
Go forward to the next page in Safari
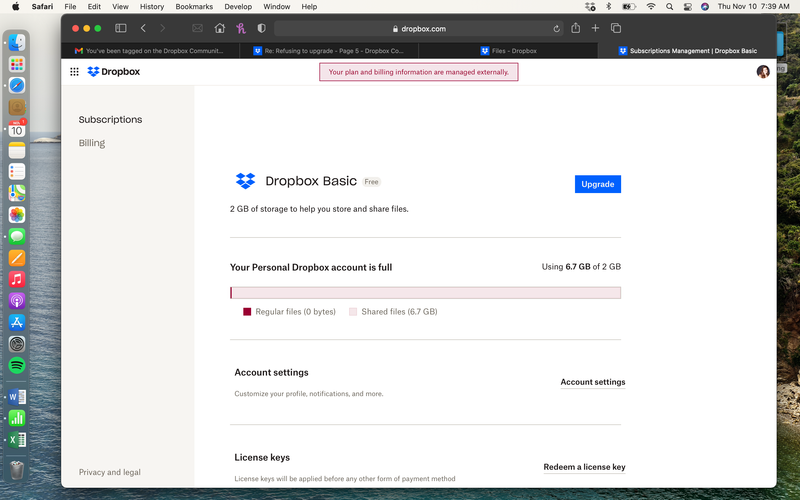pyautogui.click(x=163, y=29)
